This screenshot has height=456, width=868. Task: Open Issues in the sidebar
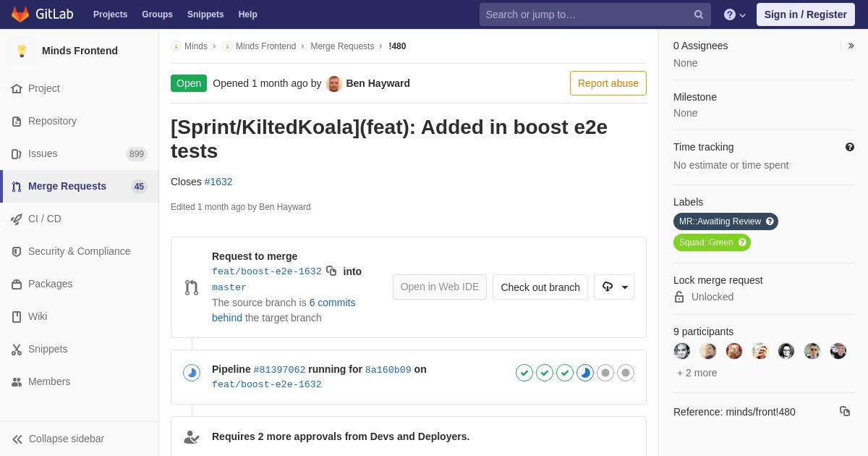(43, 153)
